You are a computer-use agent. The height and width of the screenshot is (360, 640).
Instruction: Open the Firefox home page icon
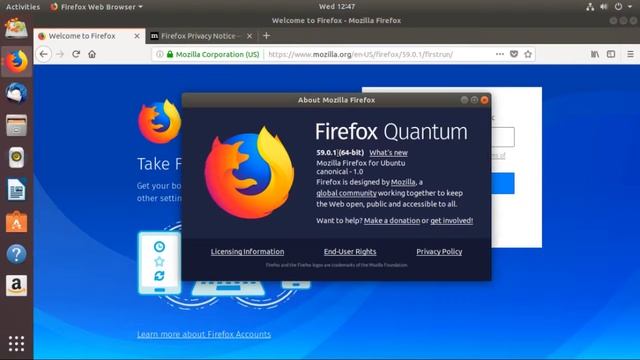[x=92, y=54]
